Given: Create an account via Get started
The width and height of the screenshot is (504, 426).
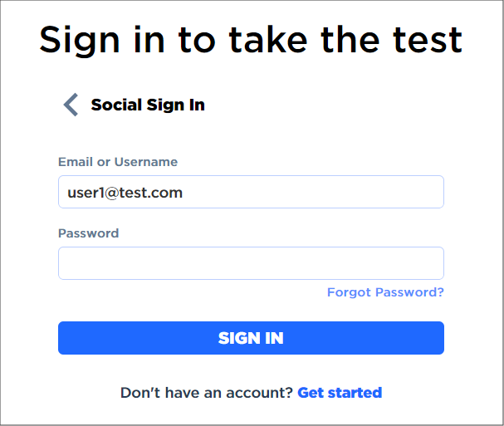Looking at the screenshot, I should [x=340, y=393].
